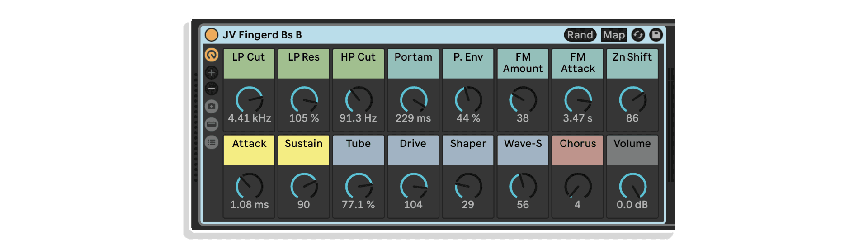
Task: Click the FM Amount knob
Action: click(x=523, y=100)
